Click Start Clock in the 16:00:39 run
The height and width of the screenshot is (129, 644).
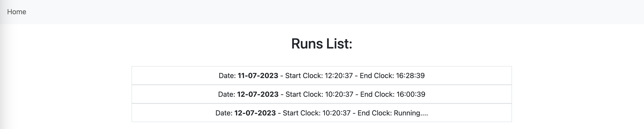[319, 94]
